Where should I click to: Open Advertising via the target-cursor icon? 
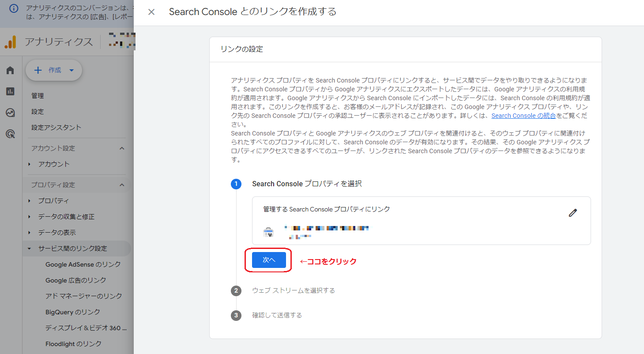point(10,134)
